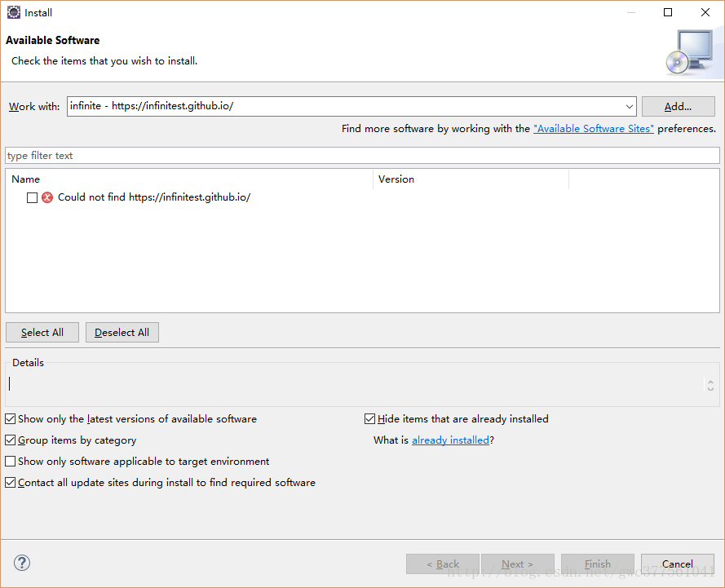Open the Available Software Sites link

point(594,129)
